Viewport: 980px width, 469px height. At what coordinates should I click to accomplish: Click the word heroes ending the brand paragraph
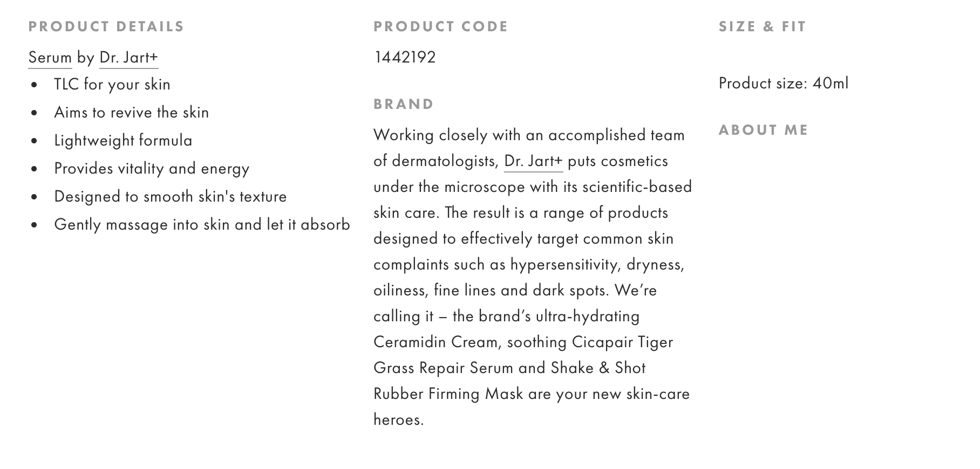pos(397,419)
